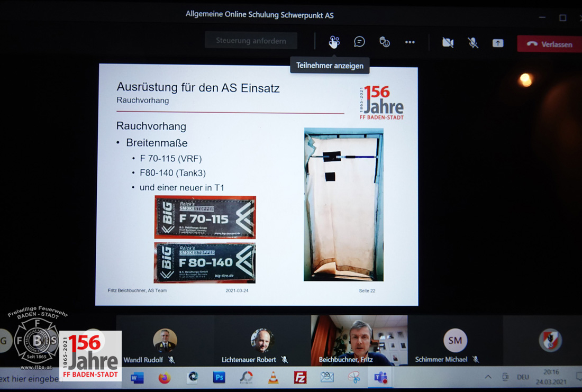This screenshot has height=392, width=582.
Task: Open Photoshop from the taskbar
Action: pyautogui.click(x=219, y=378)
